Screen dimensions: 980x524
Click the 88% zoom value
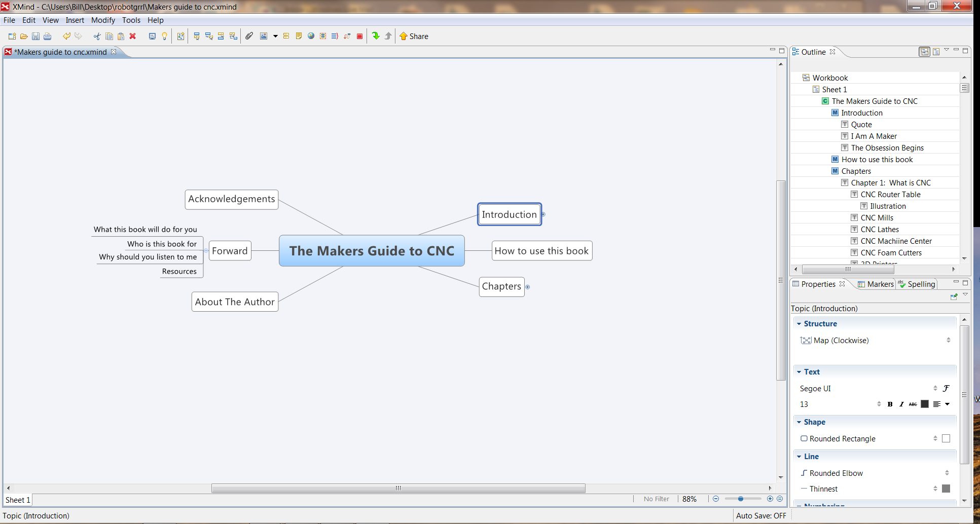pos(689,499)
